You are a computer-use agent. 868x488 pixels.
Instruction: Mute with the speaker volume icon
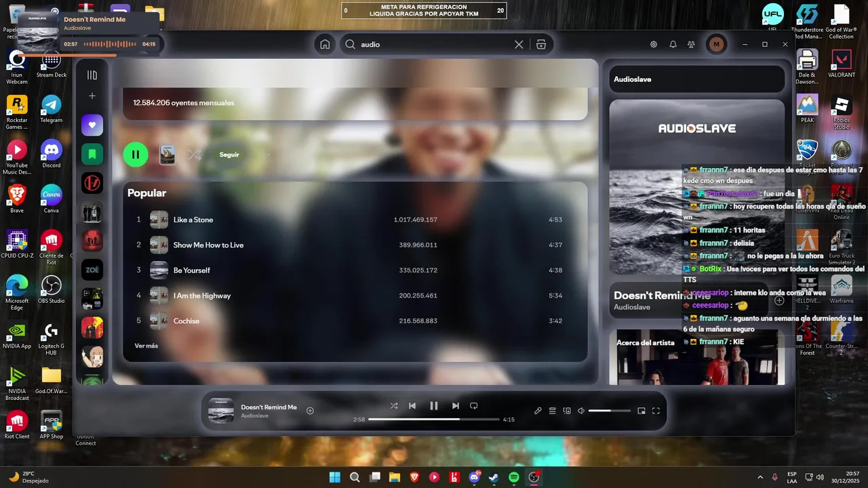click(581, 411)
